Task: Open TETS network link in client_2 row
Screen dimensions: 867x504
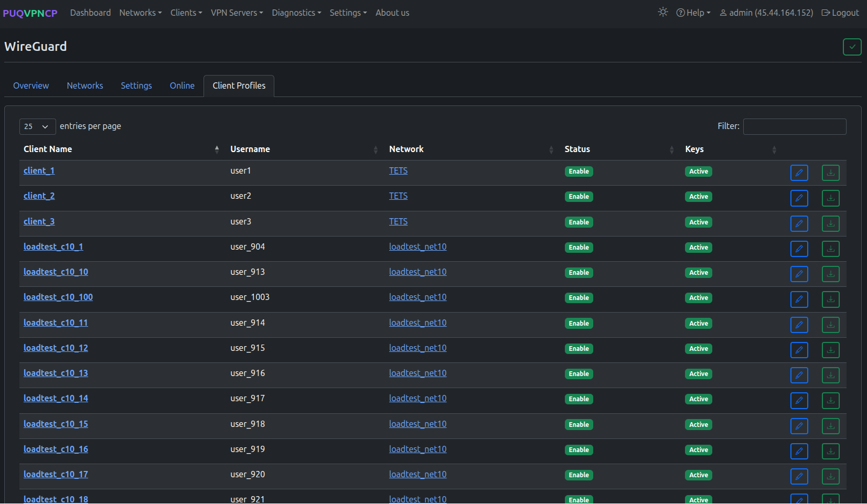Action: point(398,196)
